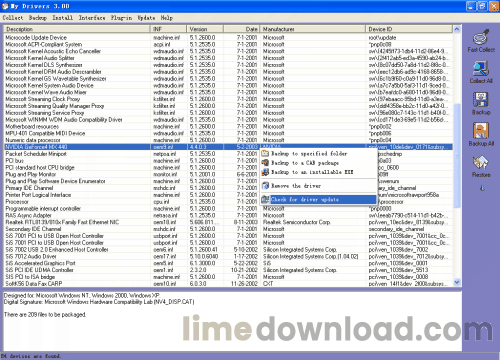This screenshot has width=500, height=360.
Task: Select the NVIDIA GeForce4 MX 440 row
Action: (x=228, y=147)
